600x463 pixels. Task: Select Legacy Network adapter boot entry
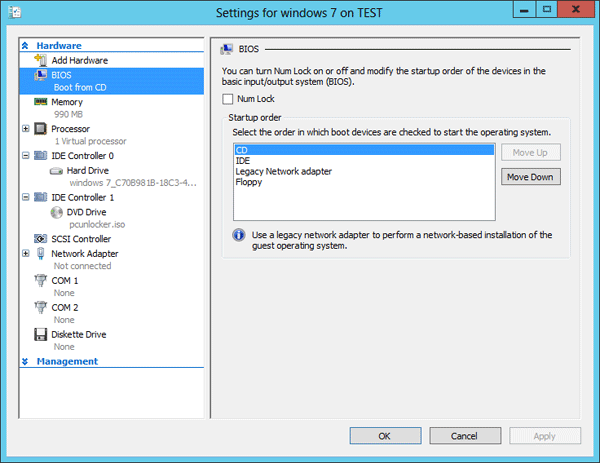point(283,172)
